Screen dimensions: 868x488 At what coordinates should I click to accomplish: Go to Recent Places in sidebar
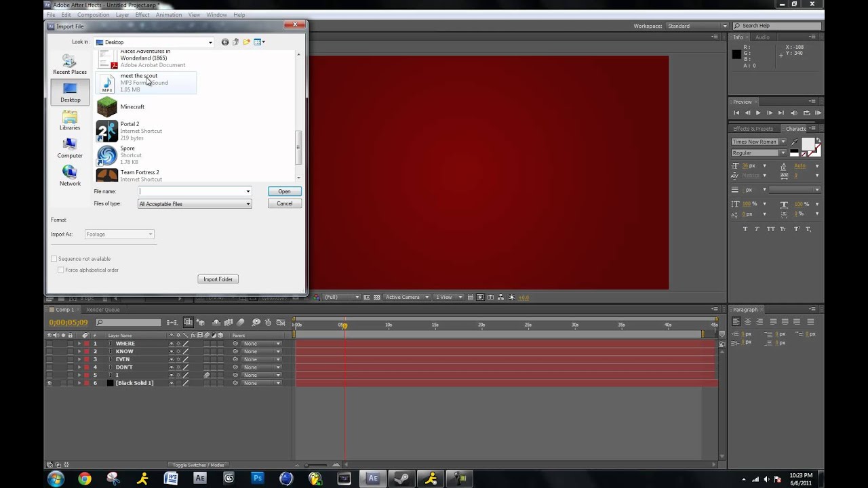point(70,64)
